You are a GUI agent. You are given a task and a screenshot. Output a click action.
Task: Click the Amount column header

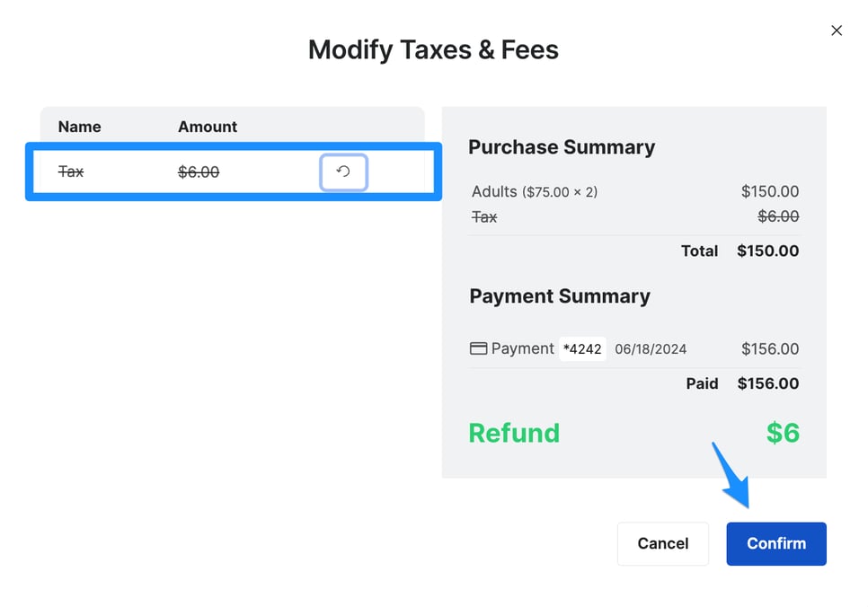(207, 127)
